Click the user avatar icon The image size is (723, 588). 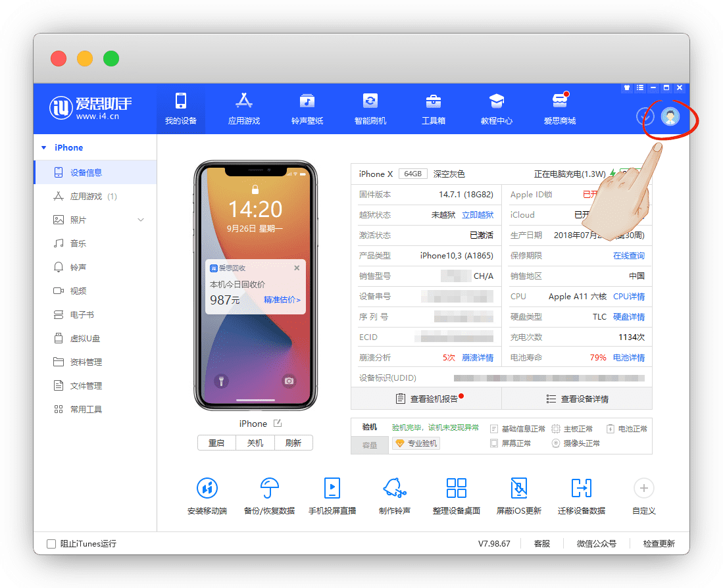(x=670, y=116)
